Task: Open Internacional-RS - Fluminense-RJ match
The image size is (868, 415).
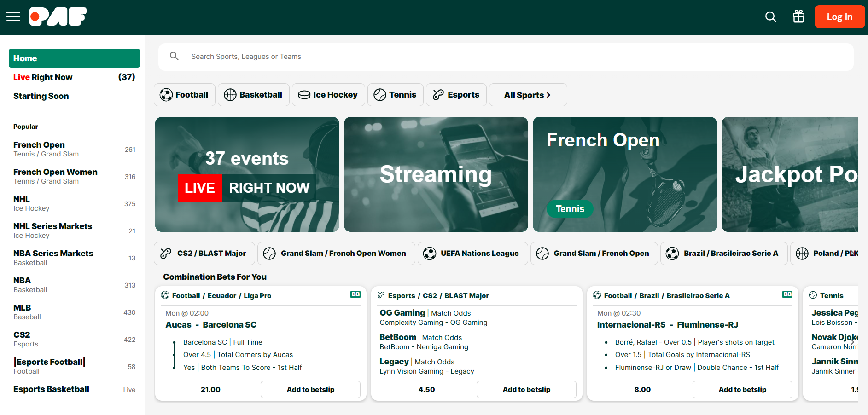Action: (x=668, y=325)
